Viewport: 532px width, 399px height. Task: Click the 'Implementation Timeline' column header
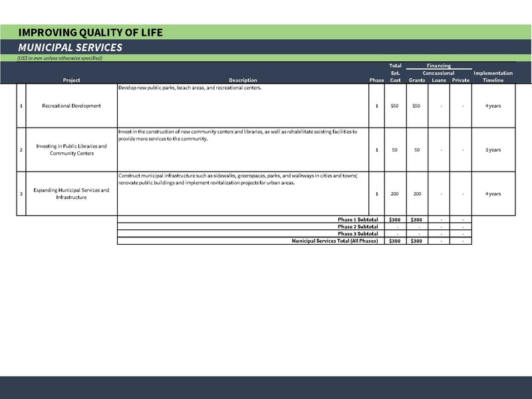(x=493, y=76)
